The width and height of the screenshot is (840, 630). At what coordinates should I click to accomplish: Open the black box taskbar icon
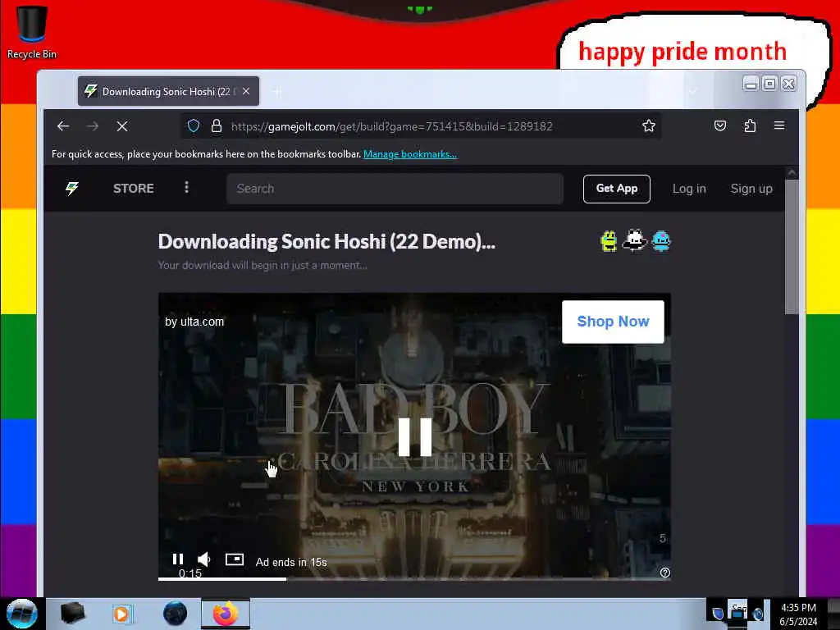coord(72,614)
